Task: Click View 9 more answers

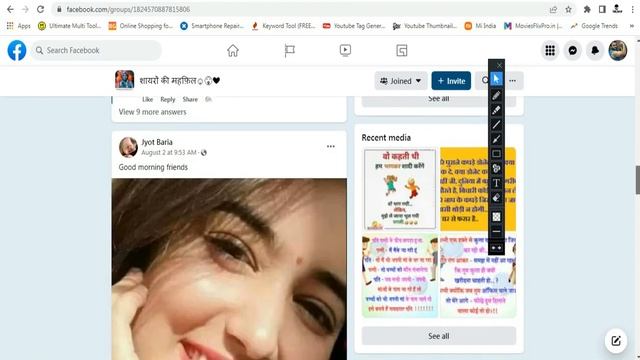Action: tap(152, 112)
